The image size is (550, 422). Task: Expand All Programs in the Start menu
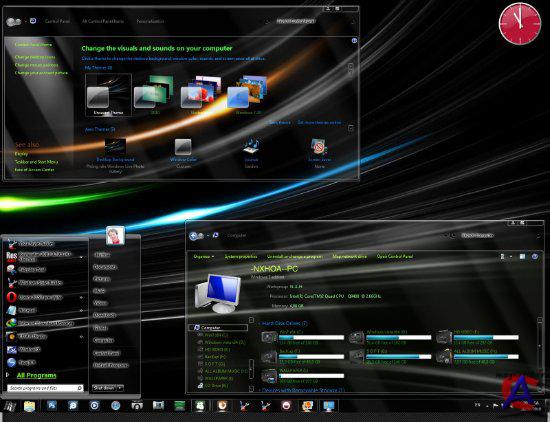click(36, 375)
